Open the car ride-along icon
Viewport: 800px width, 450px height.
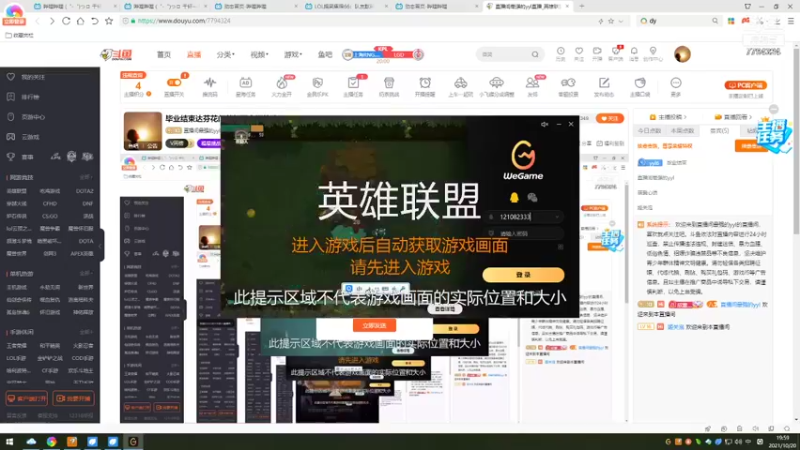461,85
